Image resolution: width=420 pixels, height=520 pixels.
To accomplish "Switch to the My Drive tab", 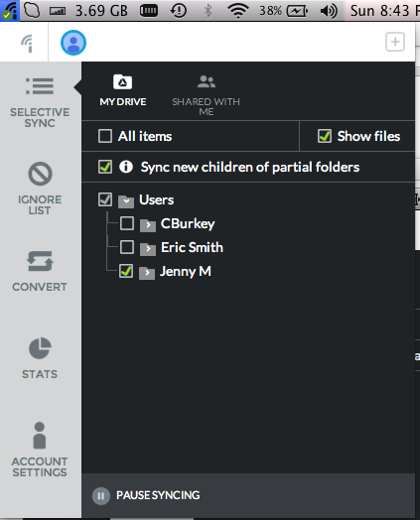I will tap(123, 90).
